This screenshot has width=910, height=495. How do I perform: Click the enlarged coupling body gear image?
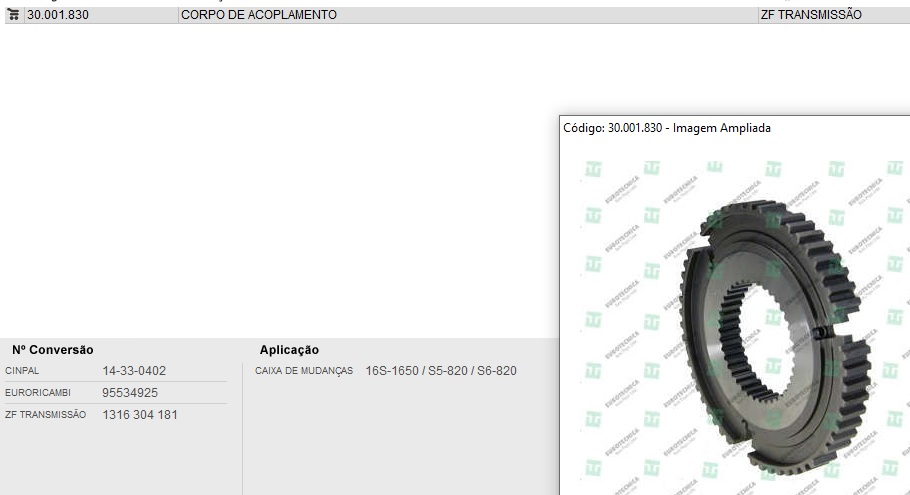(774, 338)
